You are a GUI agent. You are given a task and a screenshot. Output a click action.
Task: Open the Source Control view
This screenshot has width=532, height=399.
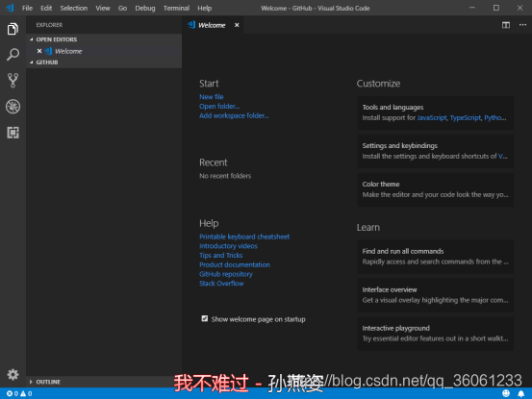13,81
